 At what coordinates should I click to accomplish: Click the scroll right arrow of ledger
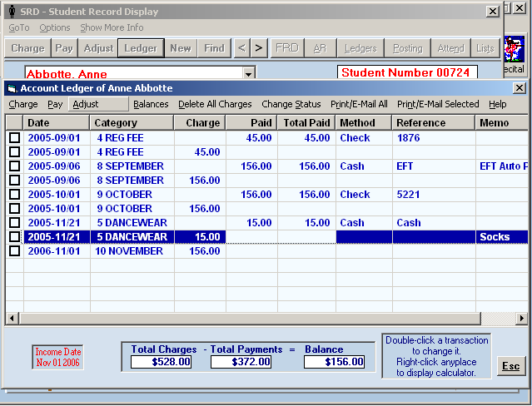pyautogui.click(x=521, y=318)
